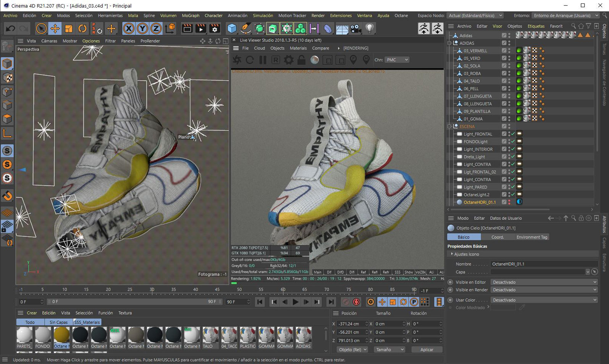
Task: Restart the Live Viewer render
Action: tap(250, 60)
